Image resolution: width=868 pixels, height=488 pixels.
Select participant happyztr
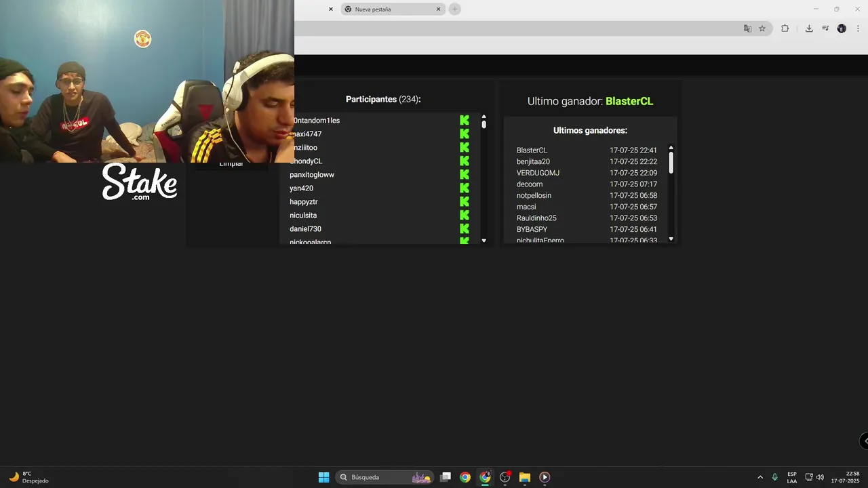[304, 202]
